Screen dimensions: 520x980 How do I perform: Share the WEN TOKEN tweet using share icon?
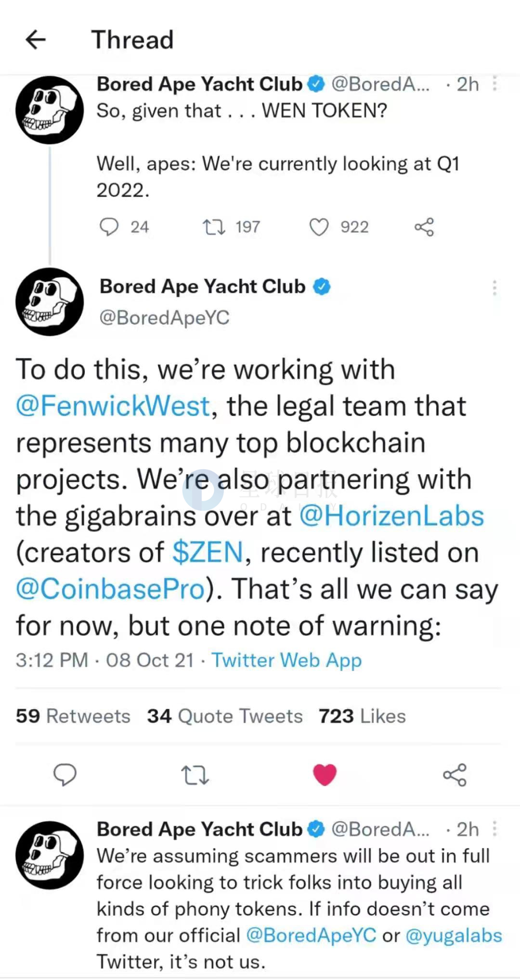(x=424, y=227)
